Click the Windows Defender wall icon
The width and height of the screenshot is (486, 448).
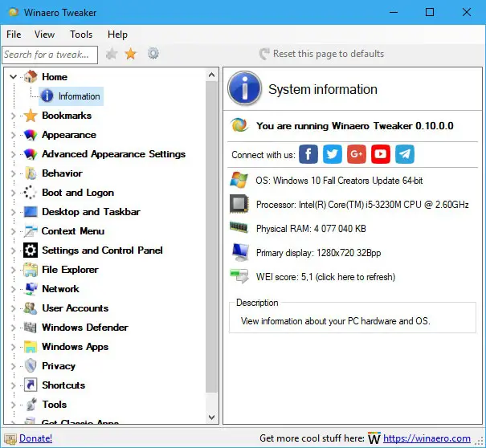coord(31,328)
